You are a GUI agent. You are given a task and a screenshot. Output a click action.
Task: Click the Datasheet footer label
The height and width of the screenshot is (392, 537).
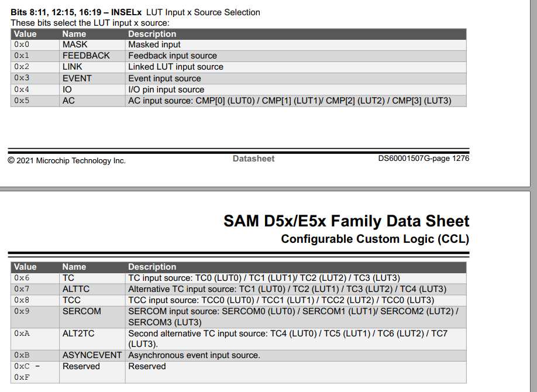[x=253, y=159]
